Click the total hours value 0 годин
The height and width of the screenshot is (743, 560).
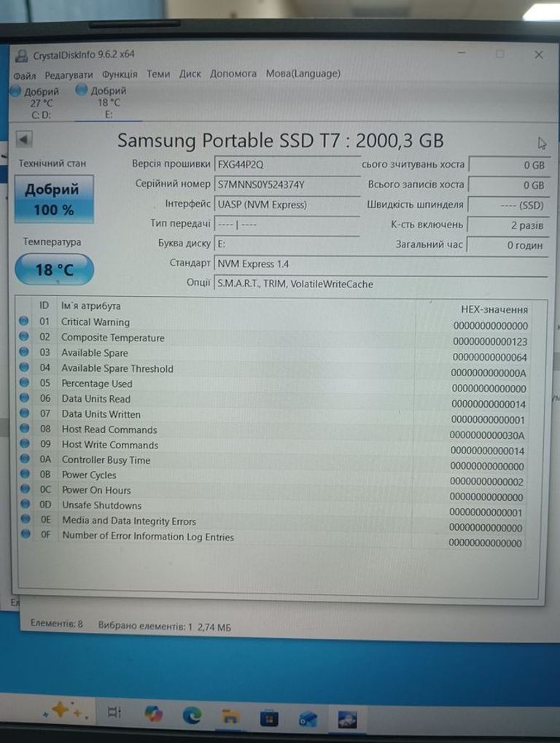[x=508, y=245]
